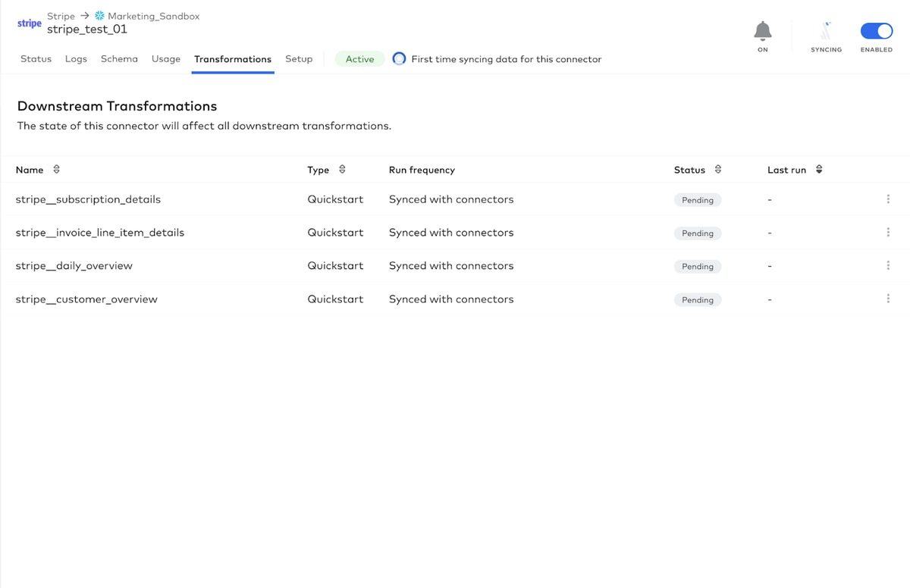Open kebab menu for stripe__subscription_details

(888, 199)
